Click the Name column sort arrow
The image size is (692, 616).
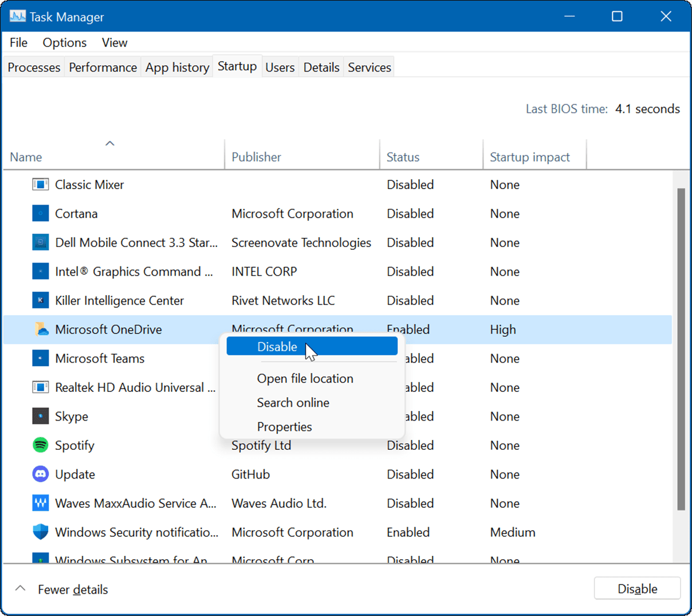click(x=110, y=143)
